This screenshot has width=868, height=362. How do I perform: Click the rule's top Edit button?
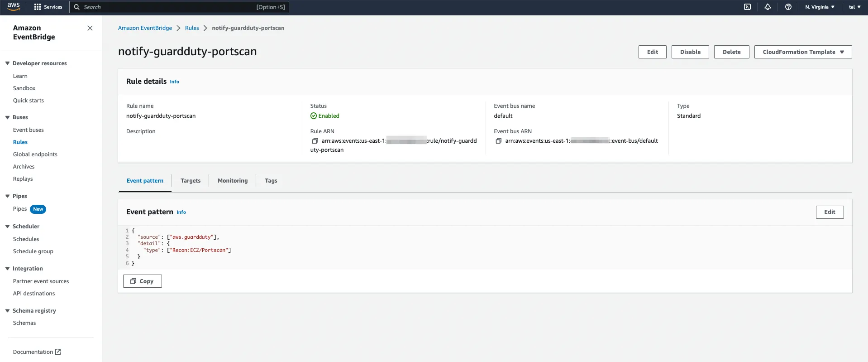point(653,52)
